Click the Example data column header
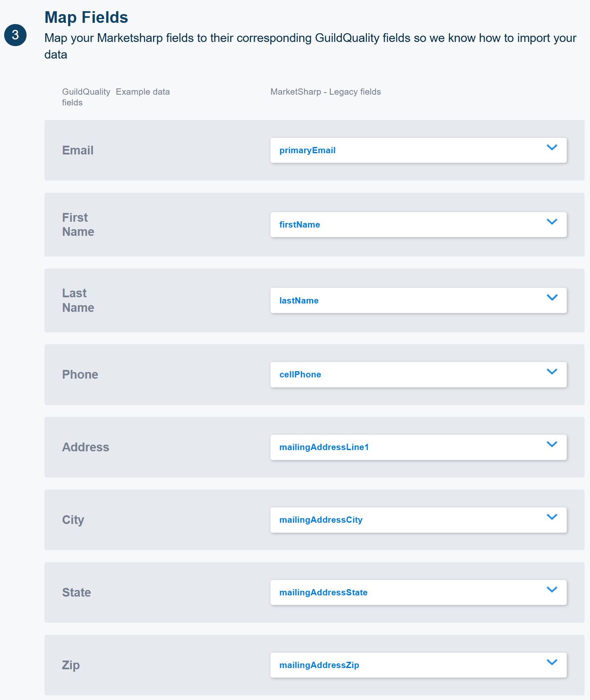 pos(143,92)
